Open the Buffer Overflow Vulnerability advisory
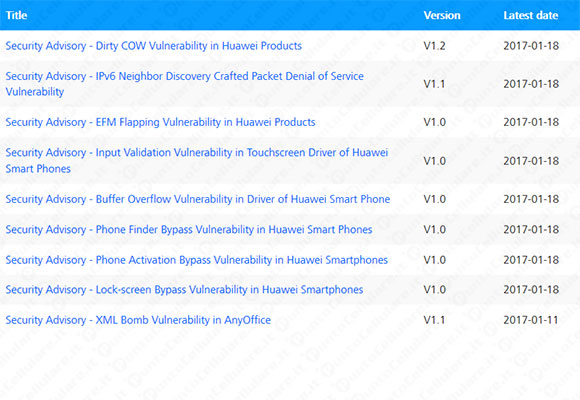 198,199
